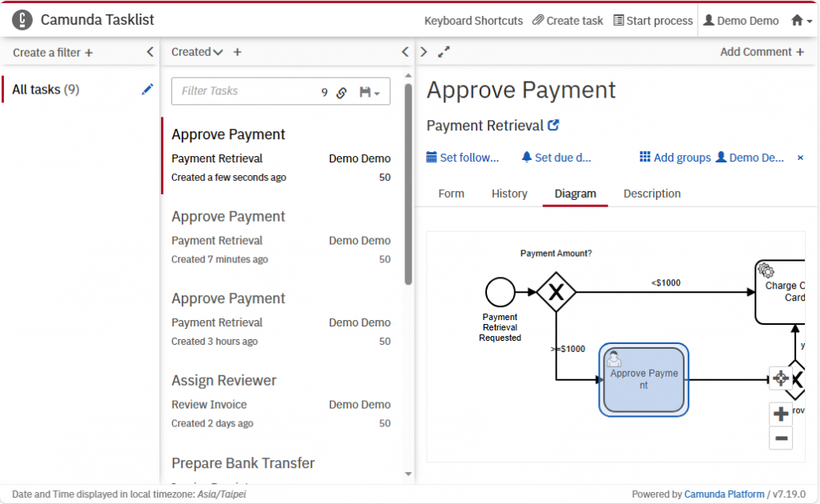Click Set due date bell link

point(557,158)
